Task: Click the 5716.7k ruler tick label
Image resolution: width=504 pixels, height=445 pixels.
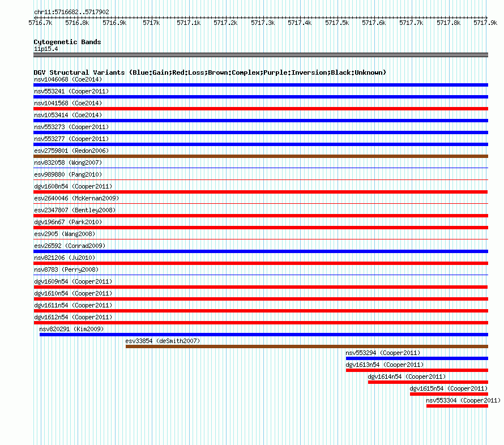Action: 40,23
